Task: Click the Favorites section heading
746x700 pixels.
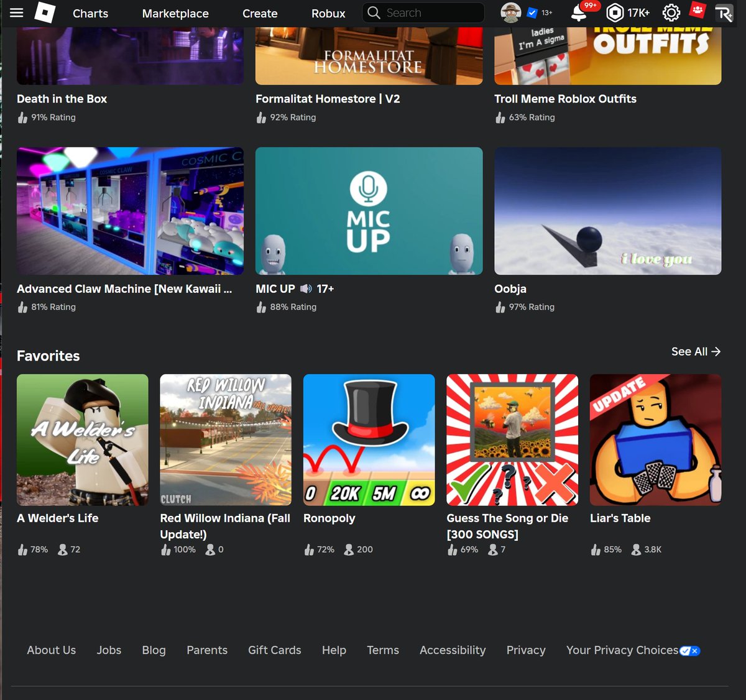Action: click(x=48, y=356)
